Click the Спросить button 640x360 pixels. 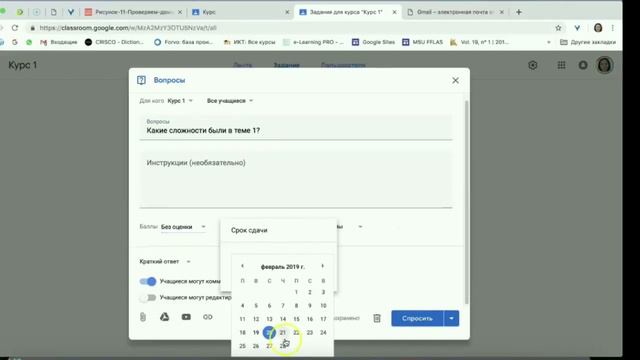[x=417, y=318]
